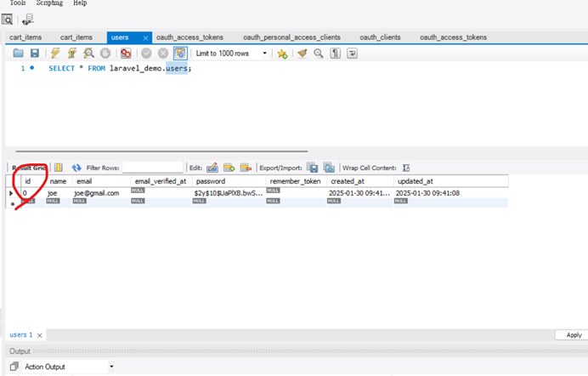This screenshot has width=588, height=376.
Task: Execute the whole SQL script
Action: 55,54
